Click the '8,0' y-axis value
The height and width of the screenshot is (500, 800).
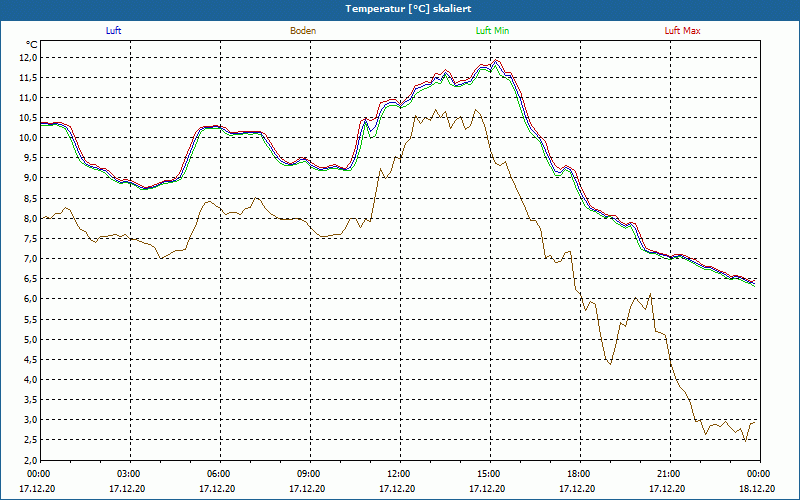pyautogui.click(x=31, y=218)
